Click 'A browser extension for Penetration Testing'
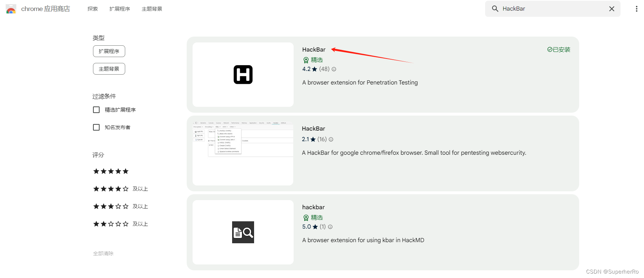This screenshot has width=644, height=278. (360, 83)
